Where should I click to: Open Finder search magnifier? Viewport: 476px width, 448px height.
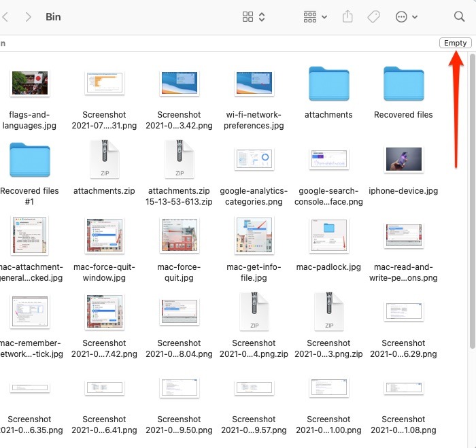click(x=459, y=16)
